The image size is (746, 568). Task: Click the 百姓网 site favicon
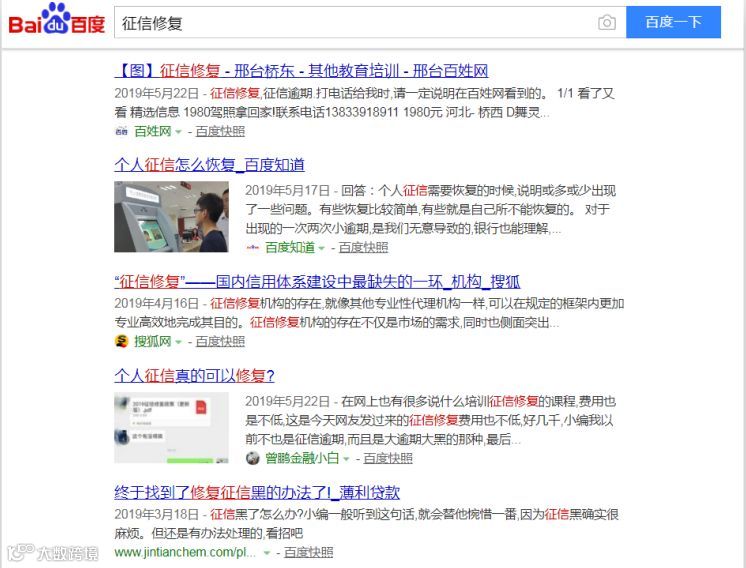(121, 131)
